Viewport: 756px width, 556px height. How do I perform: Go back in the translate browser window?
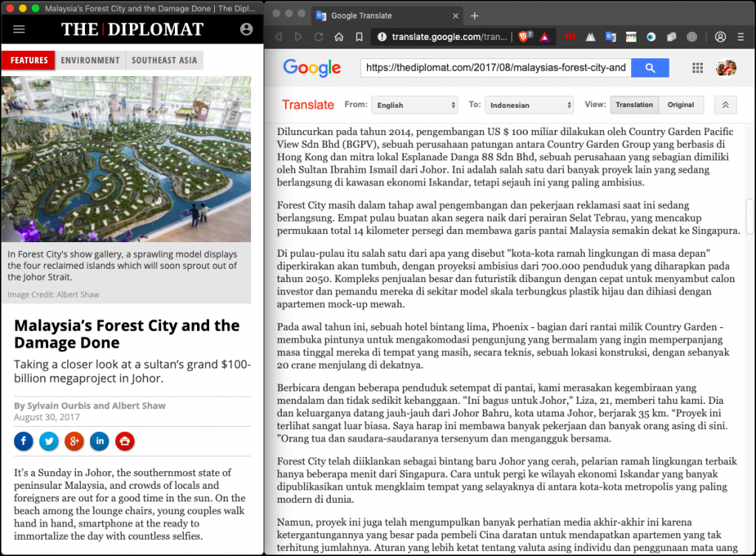278,37
